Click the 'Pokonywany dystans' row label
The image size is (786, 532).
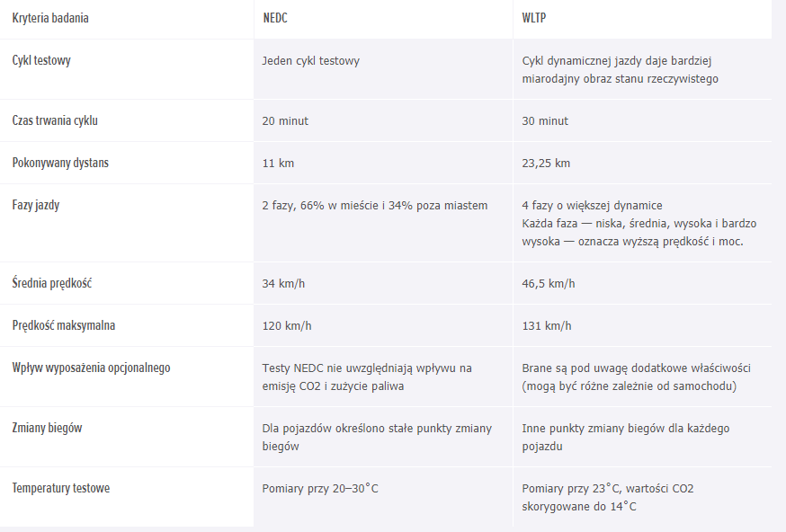pos(60,163)
